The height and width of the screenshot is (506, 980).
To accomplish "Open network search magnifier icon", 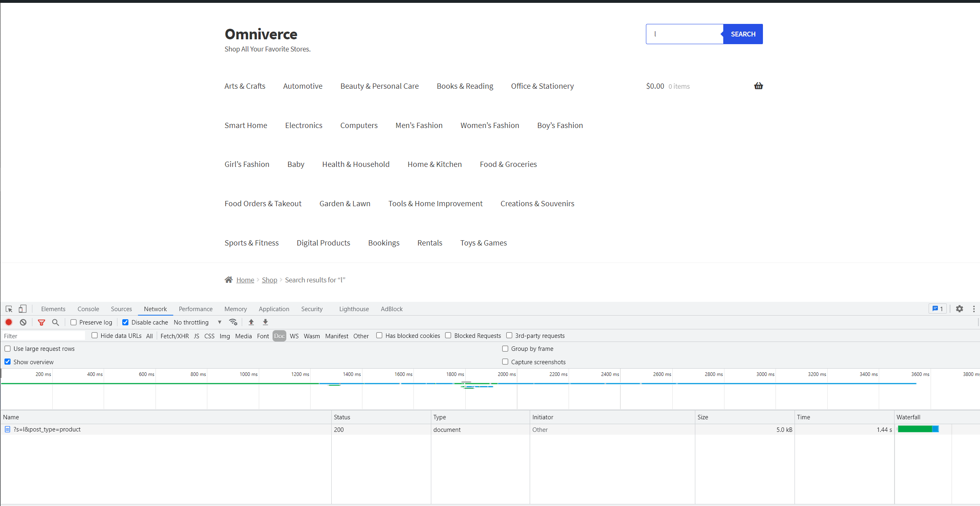I will (55, 322).
